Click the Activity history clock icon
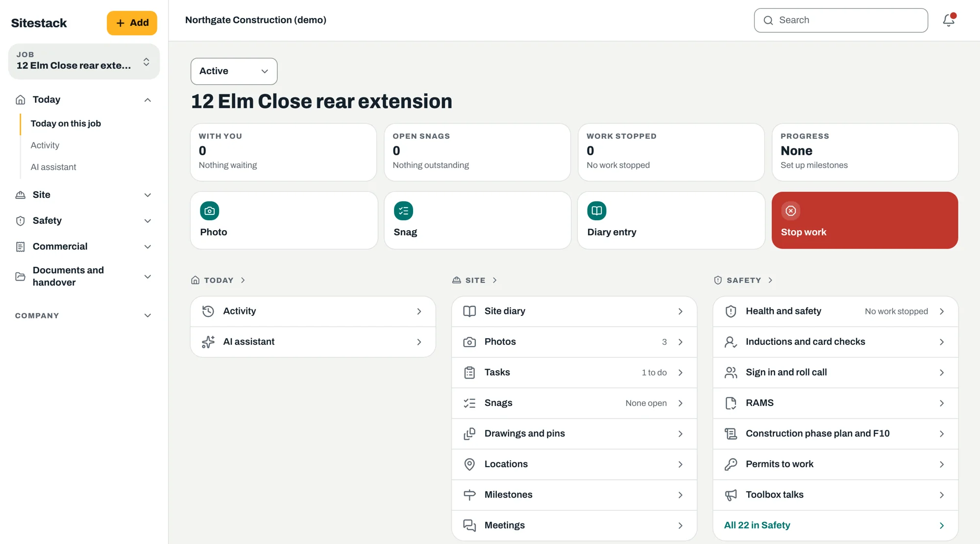This screenshot has width=980, height=544. coord(208,311)
